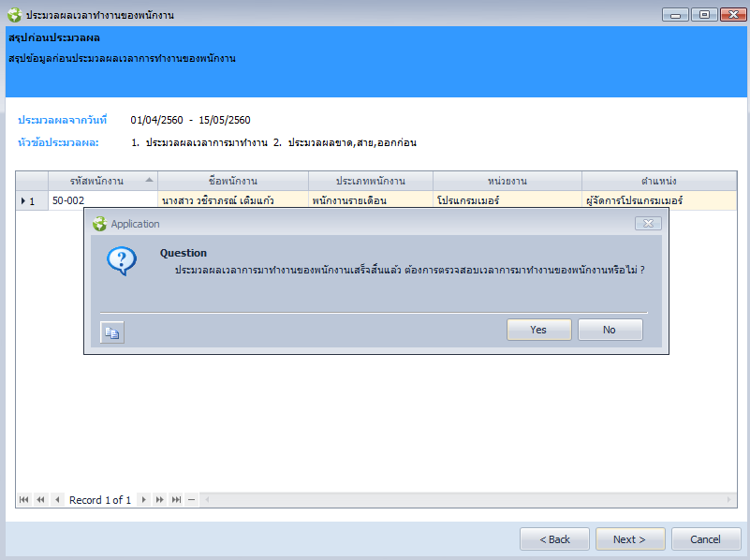The height and width of the screenshot is (560, 750).
Task: Select cell นางสาว วชิราภรณ์ เติมแก้ว
Action: click(x=233, y=200)
